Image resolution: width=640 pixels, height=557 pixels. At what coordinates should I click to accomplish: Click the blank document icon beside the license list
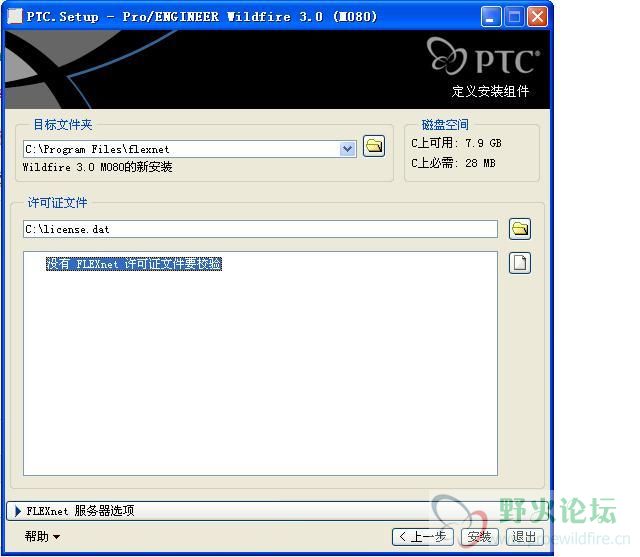coord(520,263)
